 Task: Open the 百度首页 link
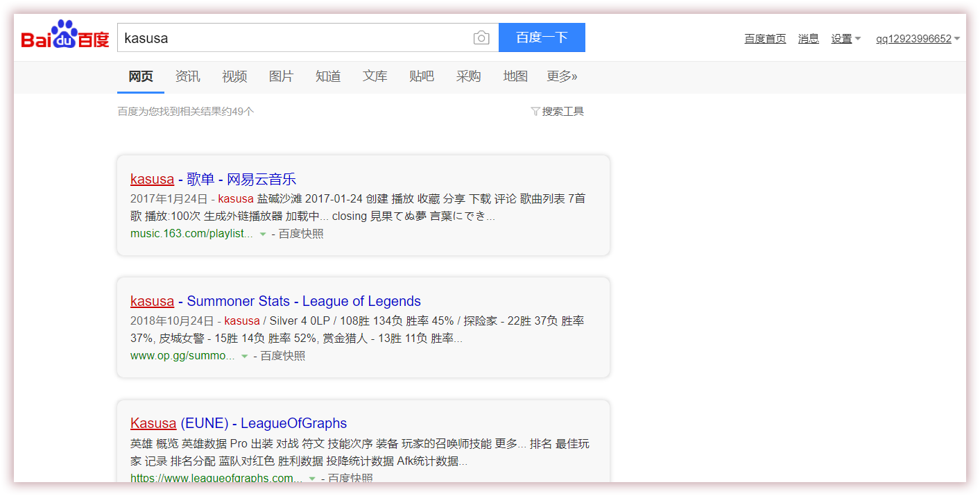tap(765, 39)
